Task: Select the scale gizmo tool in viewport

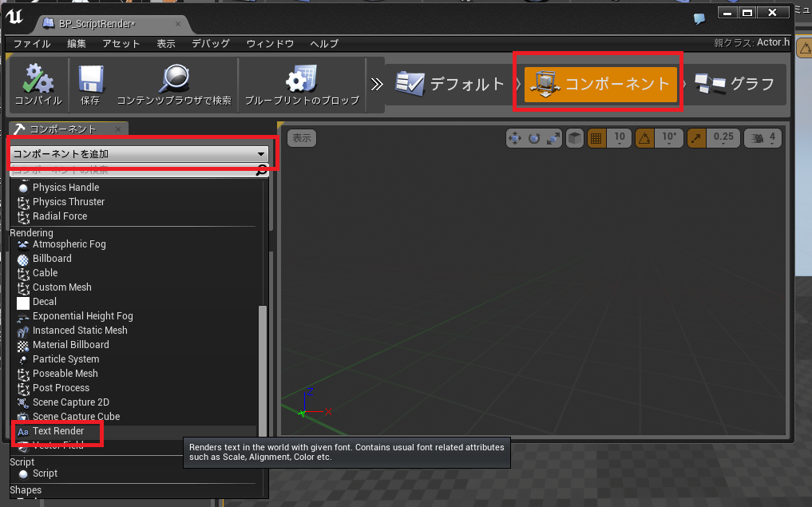Action: tap(552, 138)
